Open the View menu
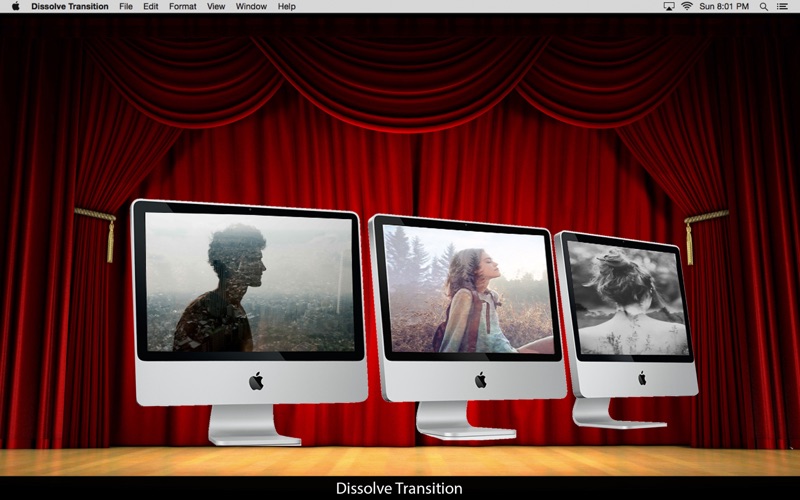This screenshot has height=500, width=800. point(216,6)
